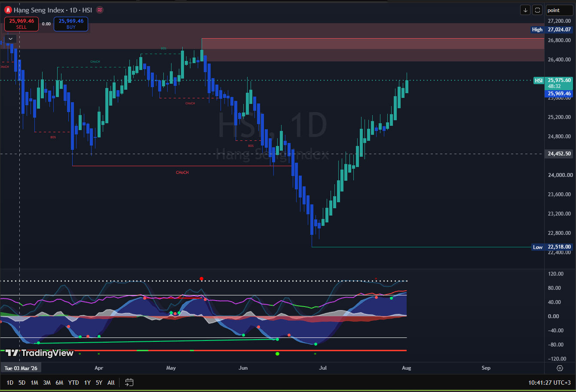
Task: Click the Low 22,518.00 price label
Action: tap(552, 247)
